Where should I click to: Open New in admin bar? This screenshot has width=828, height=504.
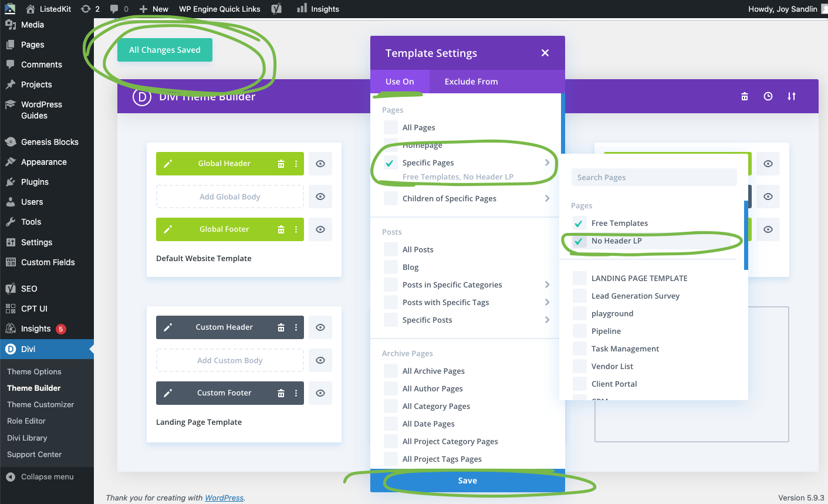tap(154, 9)
